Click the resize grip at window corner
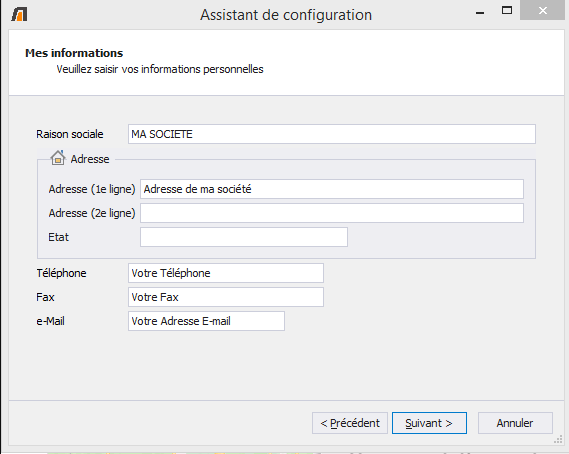This screenshot has width=569, height=454. coord(558,440)
